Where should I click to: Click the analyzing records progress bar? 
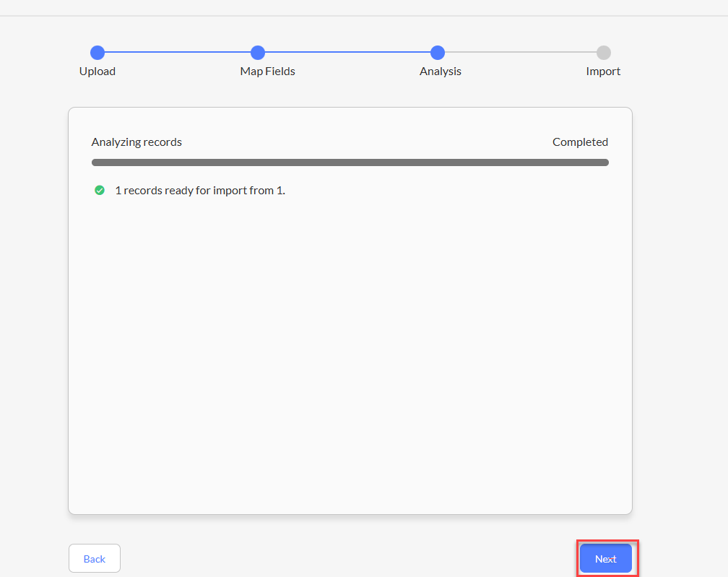click(x=350, y=162)
